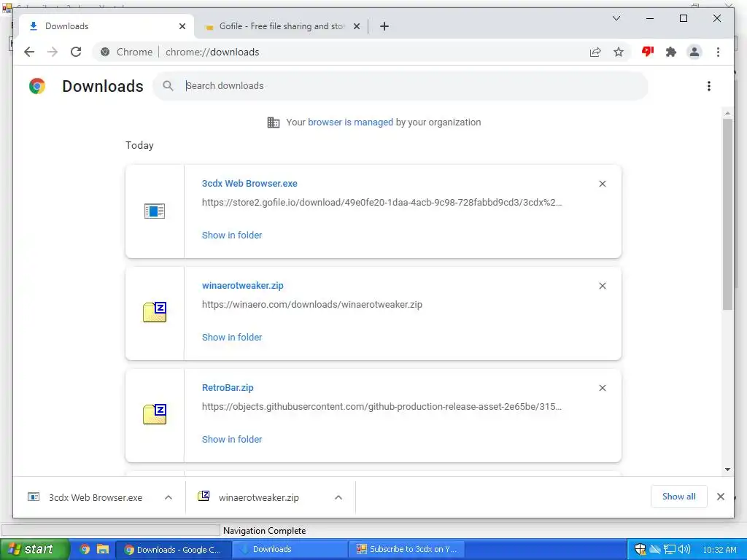Image resolution: width=747 pixels, height=560 pixels.
Task: Click the crossed-out cloud tray icon
Action: pos(655,550)
